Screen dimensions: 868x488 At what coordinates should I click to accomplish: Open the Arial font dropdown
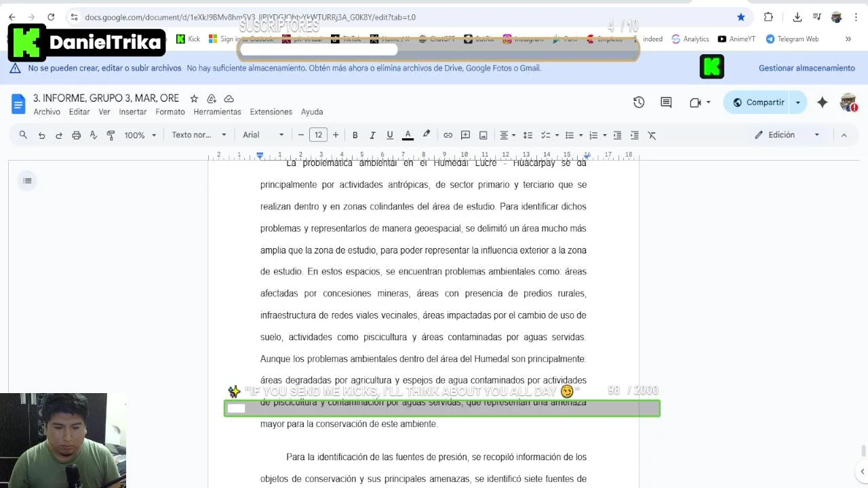click(263, 135)
